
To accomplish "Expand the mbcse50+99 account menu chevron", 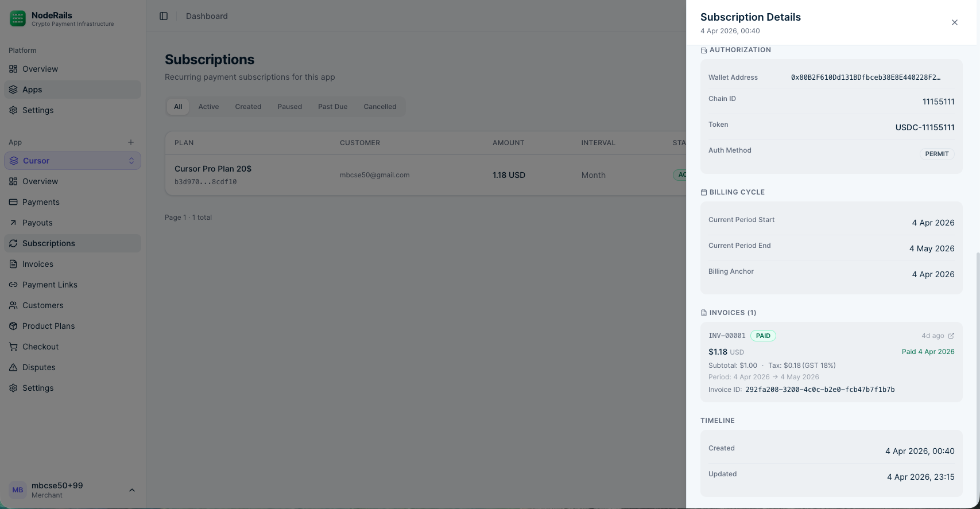I will point(132,490).
